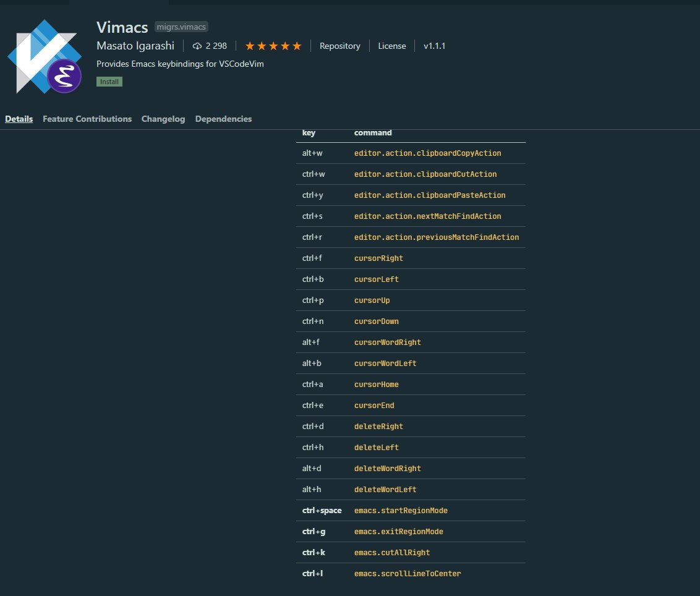Viewport: 700px width, 596px height.
Task: Select the ctrl+l key cell
Action: (312, 573)
